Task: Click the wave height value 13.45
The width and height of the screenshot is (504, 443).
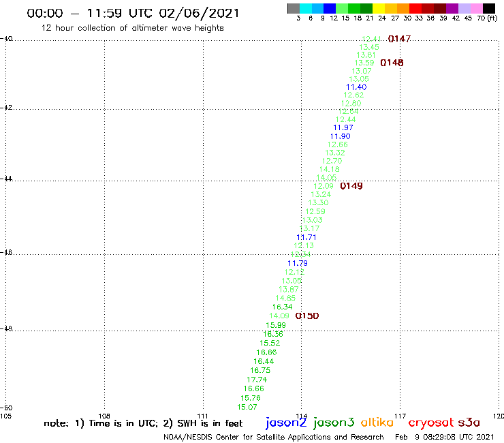Action: 369,47
